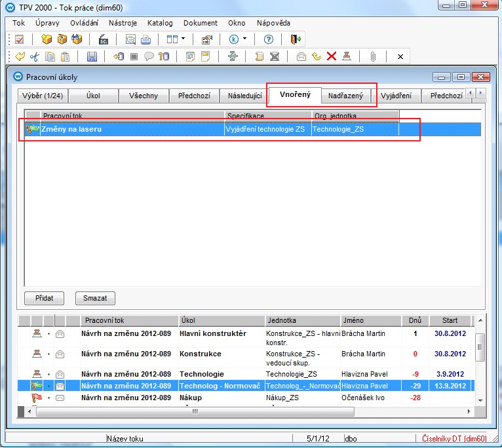
Task: Click the small black X toolbar icon
Action: 400,57
